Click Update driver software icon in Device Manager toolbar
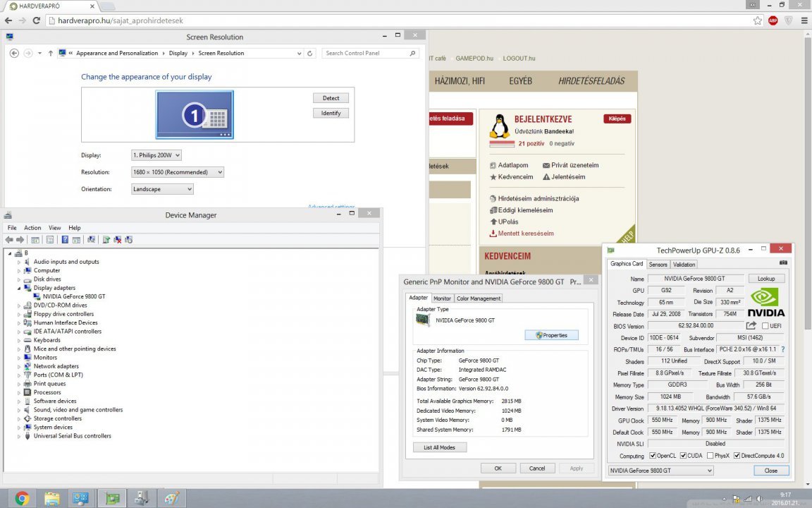812x508 pixels. pos(106,239)
